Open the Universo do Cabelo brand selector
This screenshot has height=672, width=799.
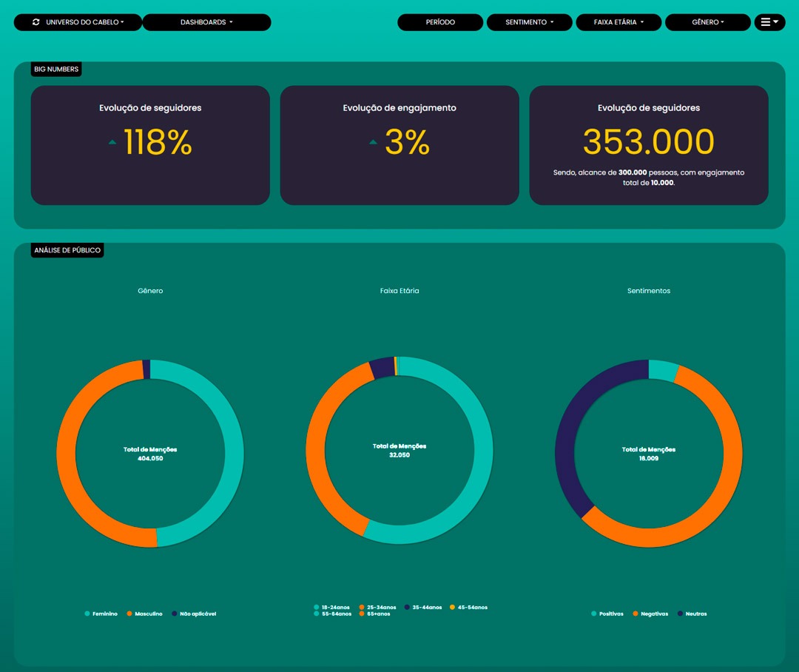pos(78,22)
